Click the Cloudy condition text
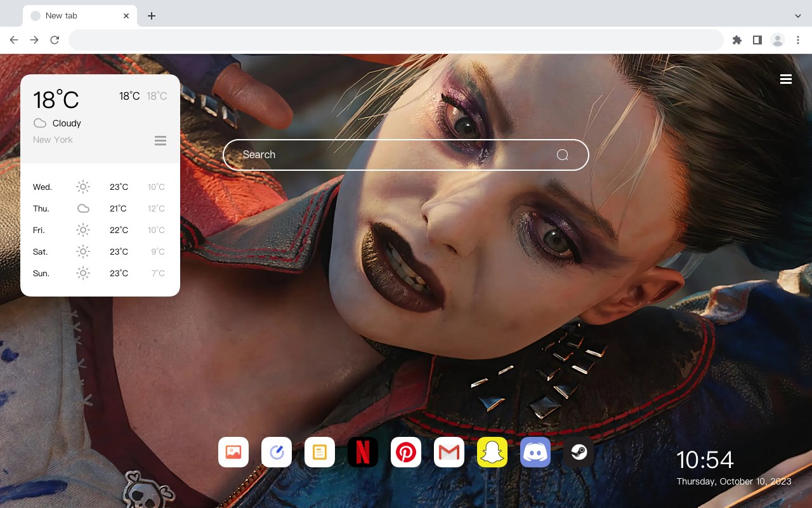Image resolution: width=812 pixels, height=508 pixels. pyautogui.click(x=67, y=123)
